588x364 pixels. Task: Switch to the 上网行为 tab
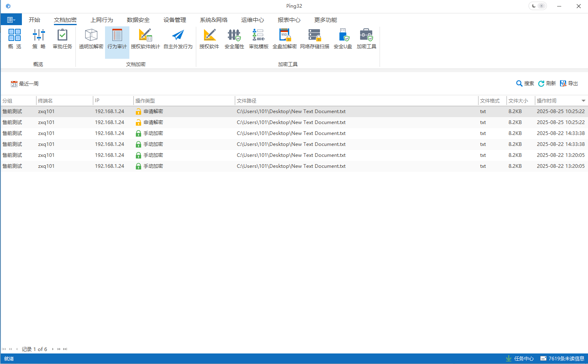(x=102, y=20)
